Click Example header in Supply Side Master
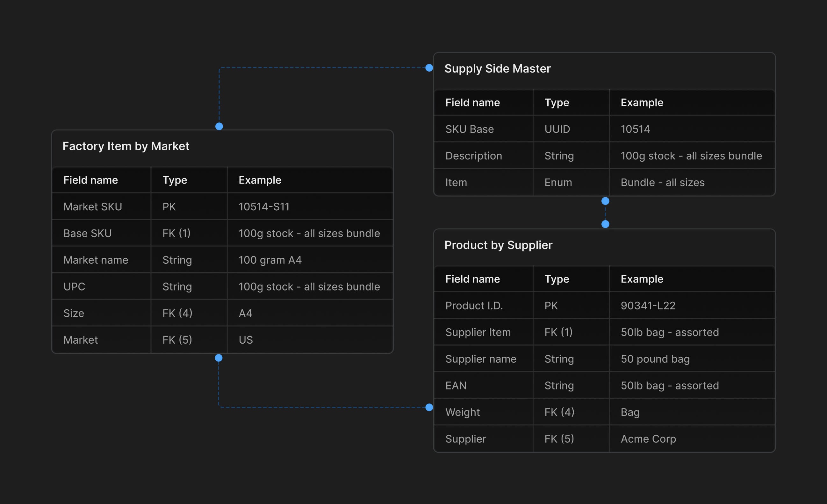 click(642, 102)
